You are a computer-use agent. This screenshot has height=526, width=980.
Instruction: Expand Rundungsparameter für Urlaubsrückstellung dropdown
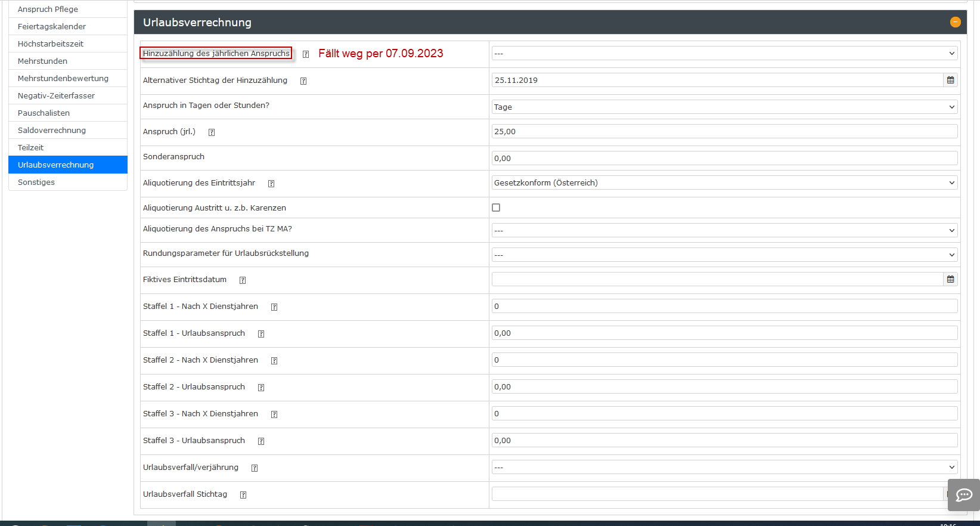tap(724, 255)
